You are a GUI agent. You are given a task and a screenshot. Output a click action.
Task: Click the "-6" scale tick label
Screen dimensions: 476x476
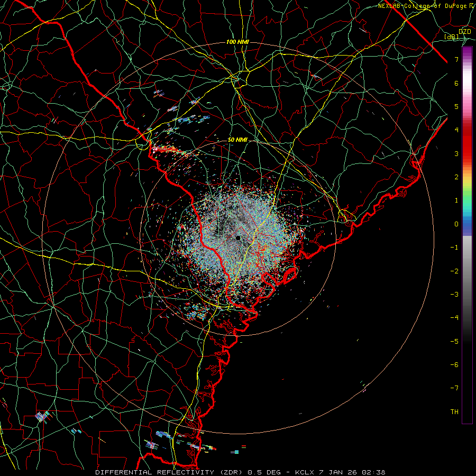coord(454,364)
